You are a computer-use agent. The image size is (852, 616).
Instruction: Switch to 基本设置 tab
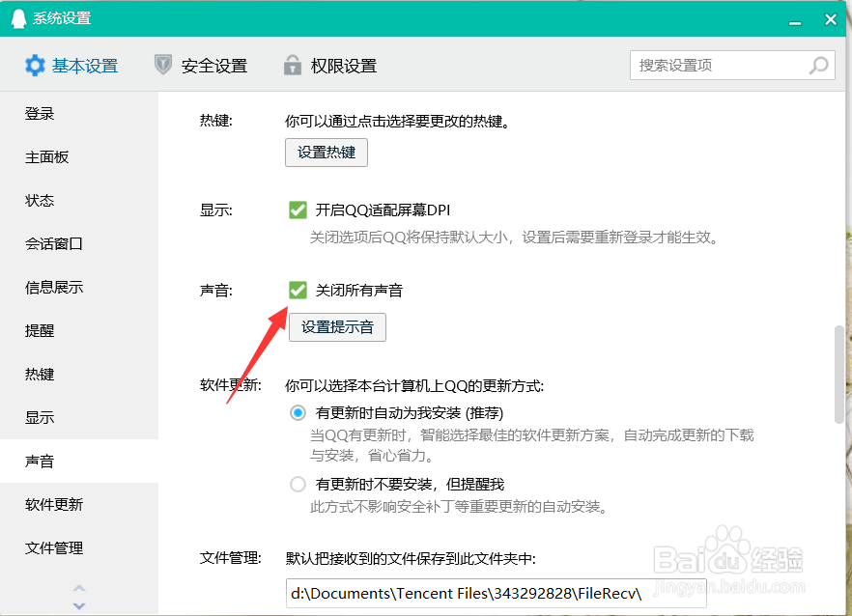[71, 66]
